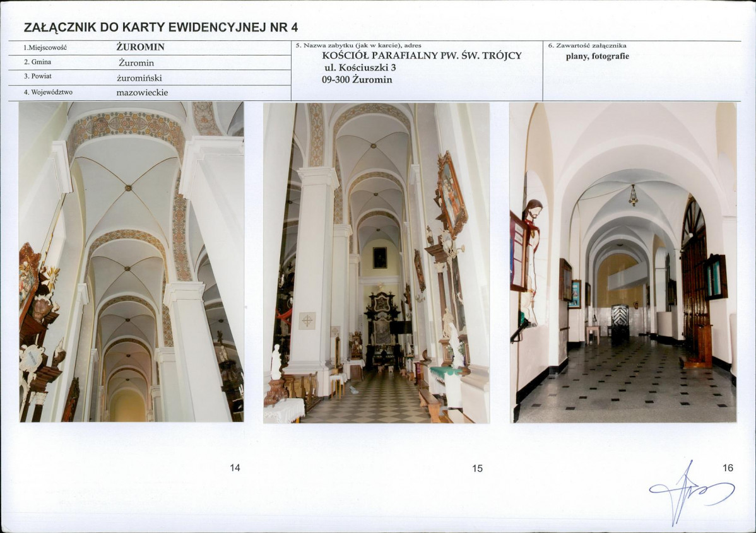Click the 1.Miejscowość field label

[45, 48]
